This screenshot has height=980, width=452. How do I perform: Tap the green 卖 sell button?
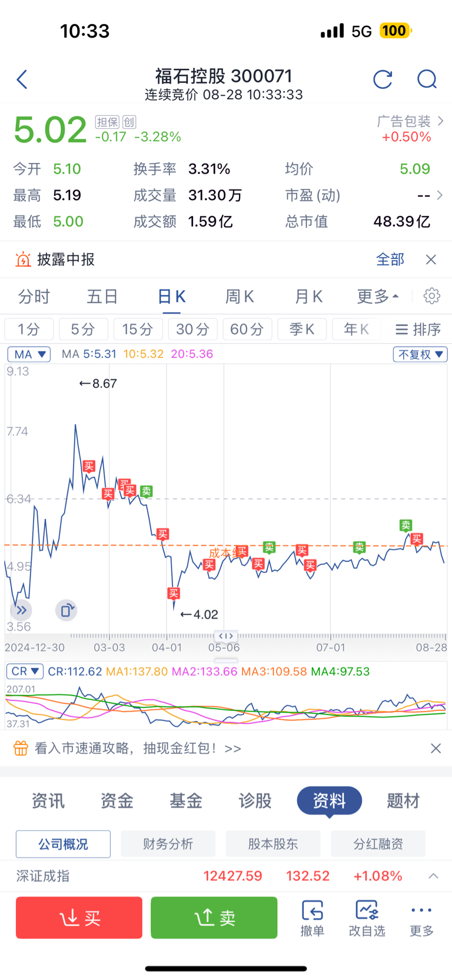[214, 918]
